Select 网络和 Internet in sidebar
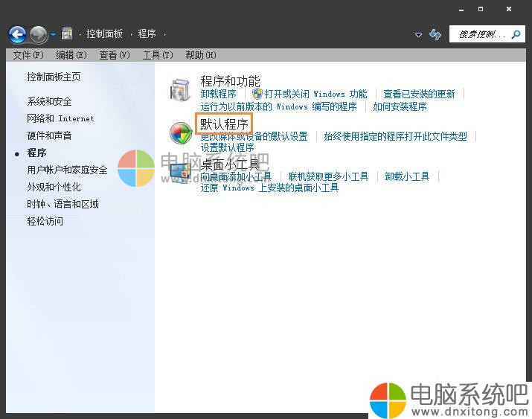Screen dimensions: 532x419 [60, 118]
